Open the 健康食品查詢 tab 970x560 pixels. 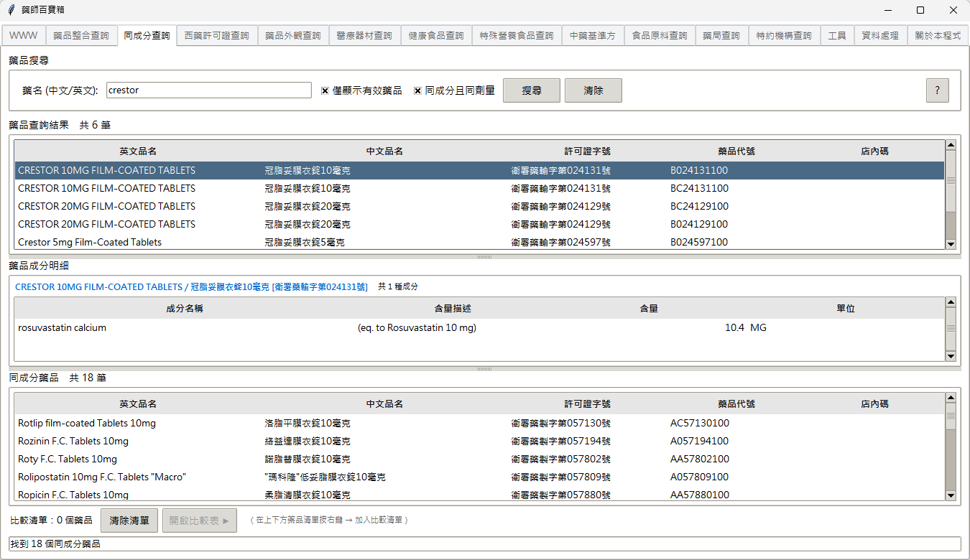436,36
